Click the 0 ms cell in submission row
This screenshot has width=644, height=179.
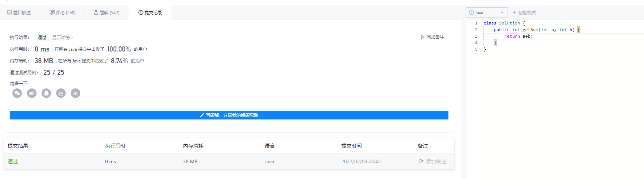click(x=111, y=161)
